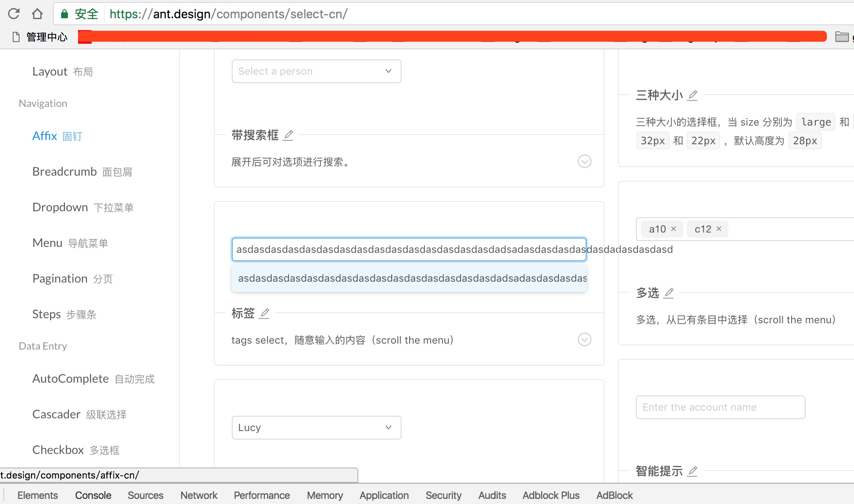854x504 pixels.
Task: Reload the page with the browser refresh icon
Action: [14, 14]
